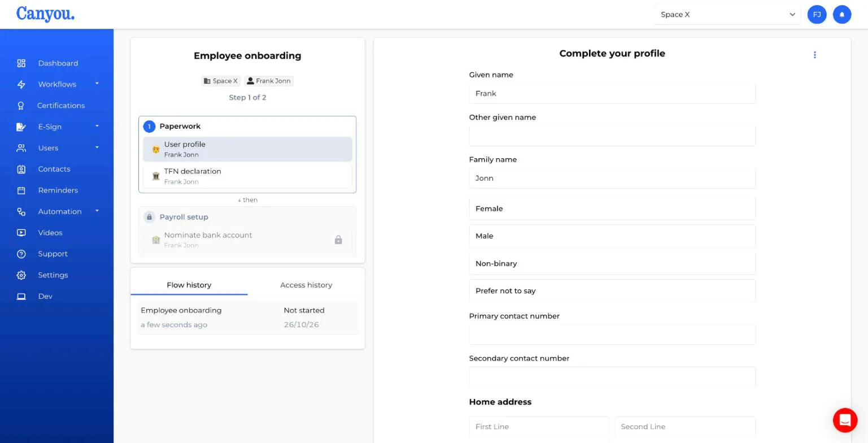Viewport: 868px width, 443px height.
Task: Open the red chat support widget
Action: (845, 420)
